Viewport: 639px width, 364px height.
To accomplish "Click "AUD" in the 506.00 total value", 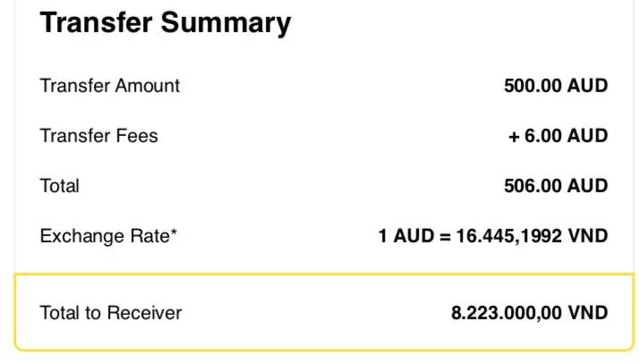I will point(588,186).
